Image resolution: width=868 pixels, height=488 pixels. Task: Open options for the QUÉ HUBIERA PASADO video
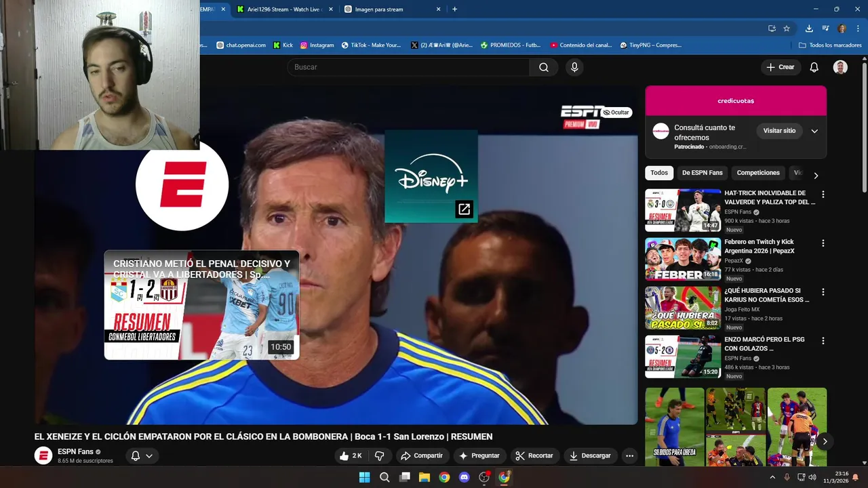(x=823, y=292)
